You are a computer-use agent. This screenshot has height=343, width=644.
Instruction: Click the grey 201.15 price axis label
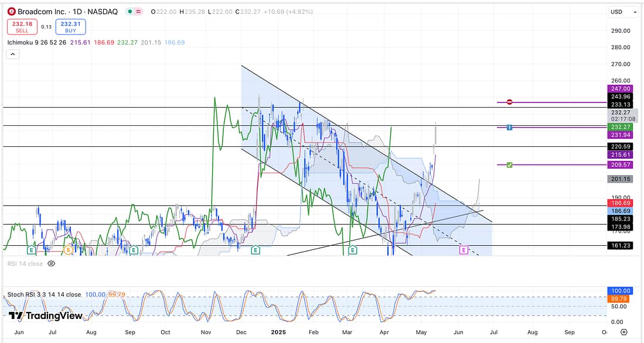click(620, 179)
